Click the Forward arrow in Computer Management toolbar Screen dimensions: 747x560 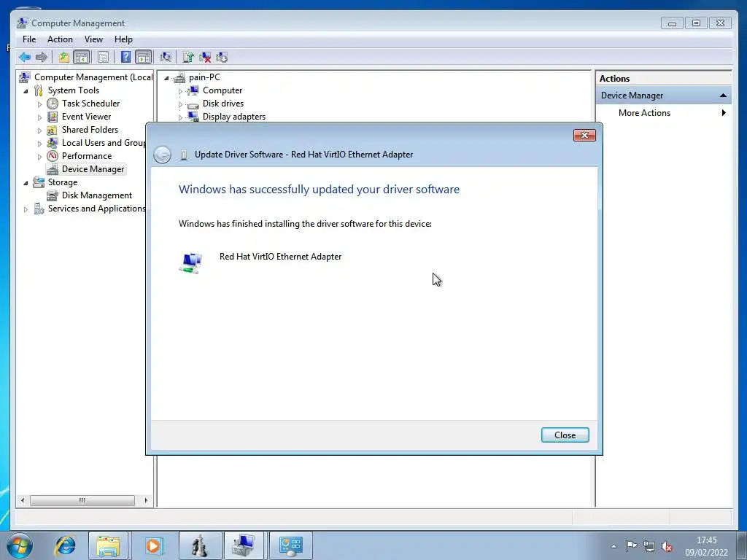42,58
